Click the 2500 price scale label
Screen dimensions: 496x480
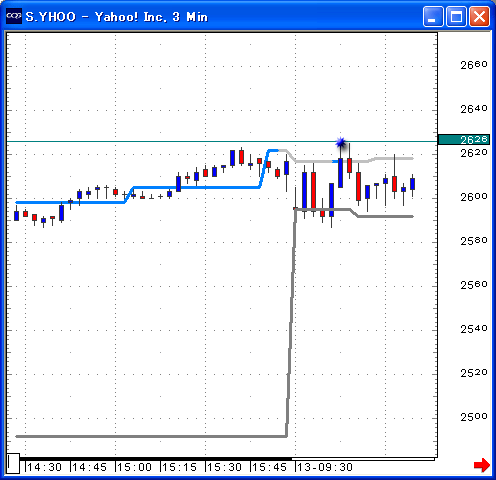click(474, 417)
